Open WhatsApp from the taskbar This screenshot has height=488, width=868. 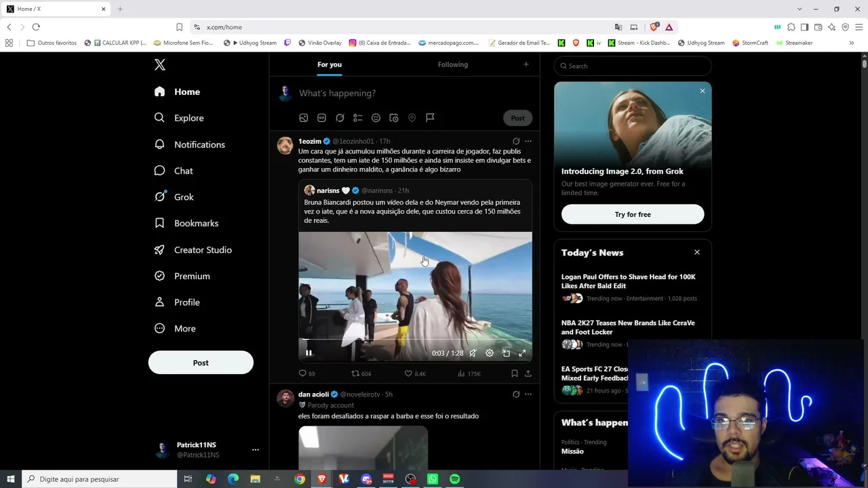pos(433,479)
